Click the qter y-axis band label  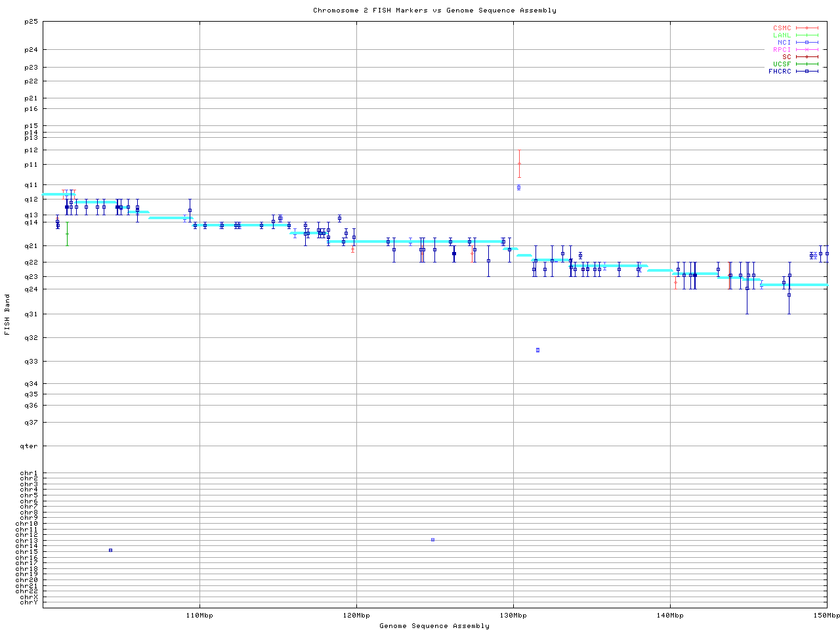(x=30, y=446)
